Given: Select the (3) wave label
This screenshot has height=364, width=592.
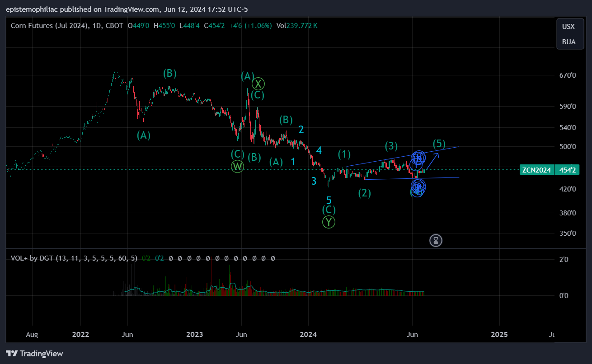Looking at the screenshot, I should click(391, 146).
